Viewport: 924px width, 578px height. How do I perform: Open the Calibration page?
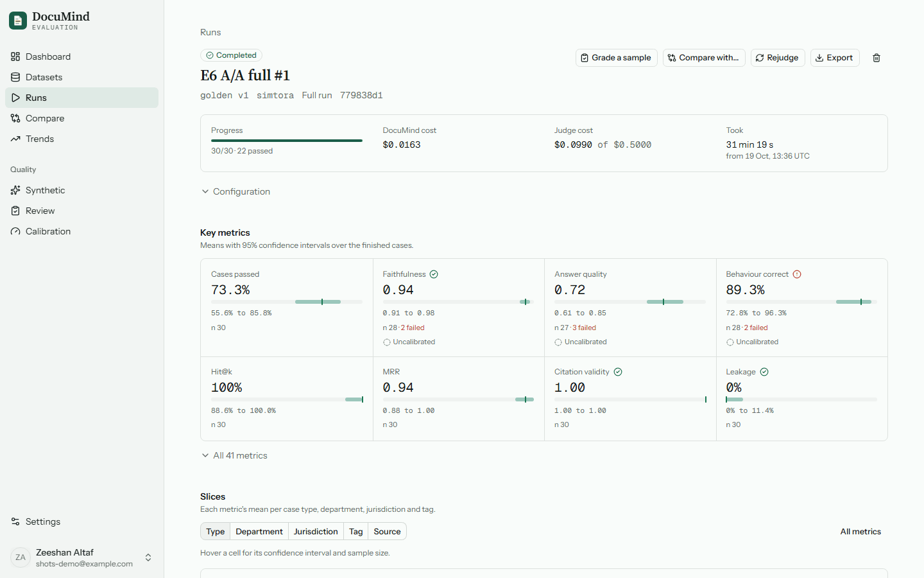(x=81, y=231)
